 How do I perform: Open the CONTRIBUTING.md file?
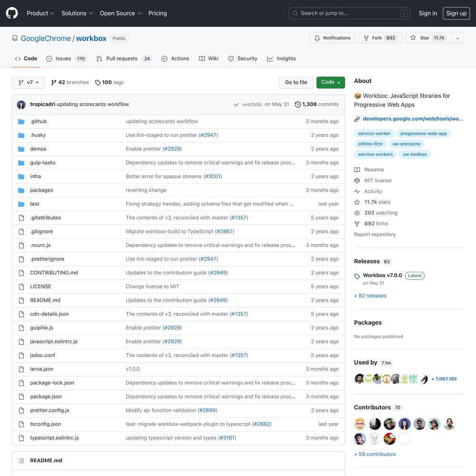pos(54,273)
